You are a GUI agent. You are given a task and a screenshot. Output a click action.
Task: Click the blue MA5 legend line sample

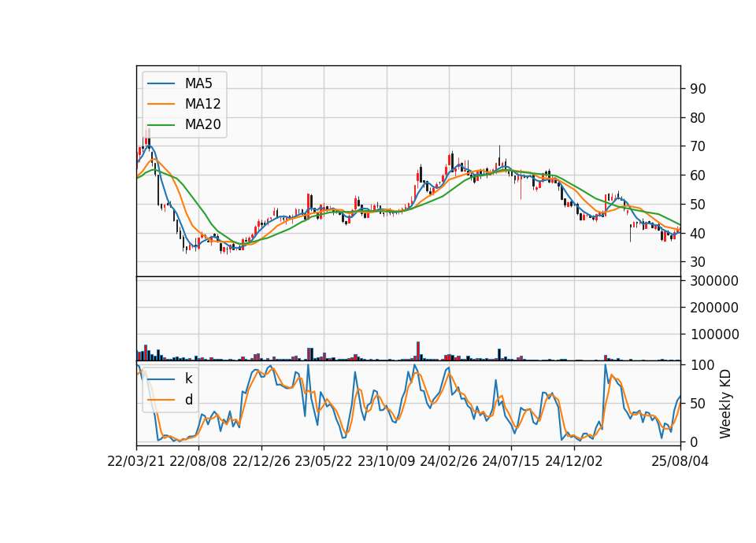click(x=161, y=83)
